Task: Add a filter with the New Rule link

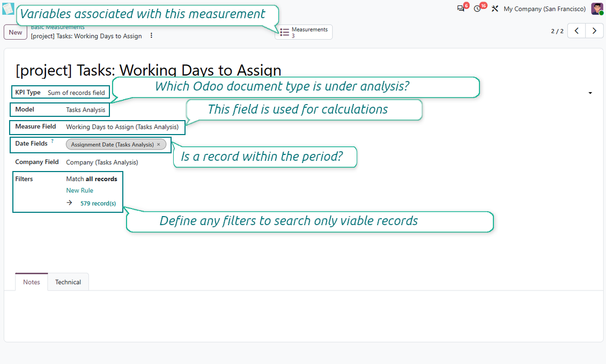Action: (x=79, y=190)
